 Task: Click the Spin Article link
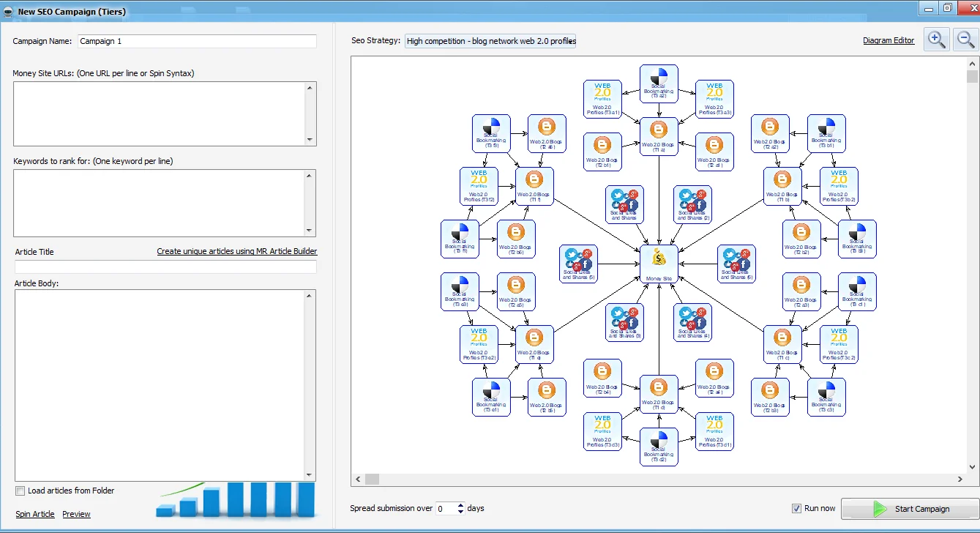35,514
